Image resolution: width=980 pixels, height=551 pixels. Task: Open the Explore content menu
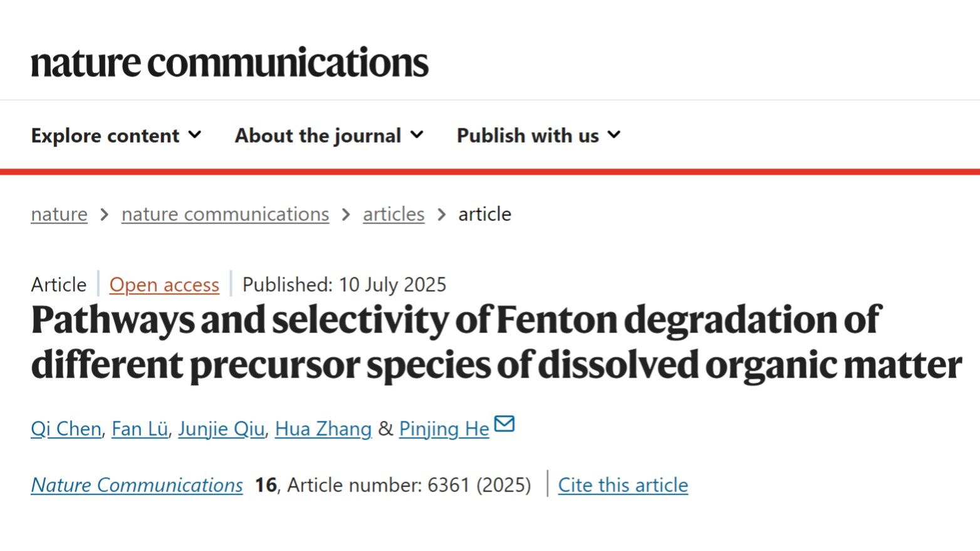coord(105,135)
